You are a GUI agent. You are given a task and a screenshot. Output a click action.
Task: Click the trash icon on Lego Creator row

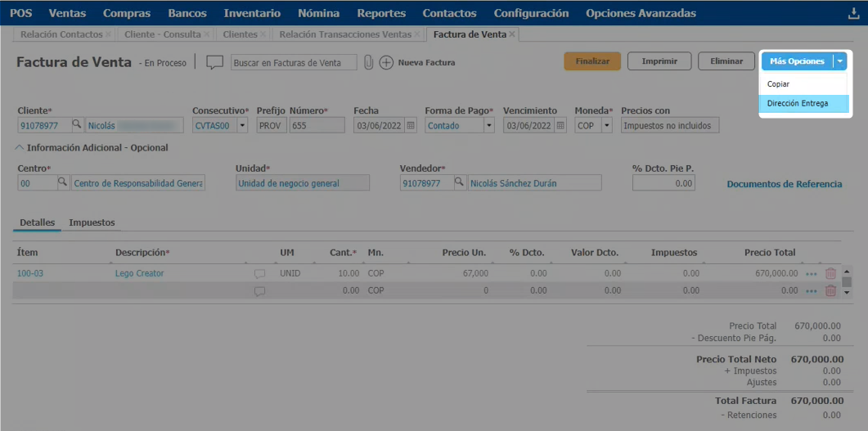(830, 274)
